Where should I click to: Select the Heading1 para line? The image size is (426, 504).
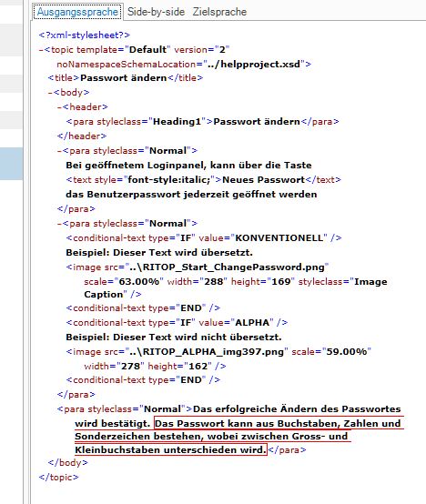[203, 122]
